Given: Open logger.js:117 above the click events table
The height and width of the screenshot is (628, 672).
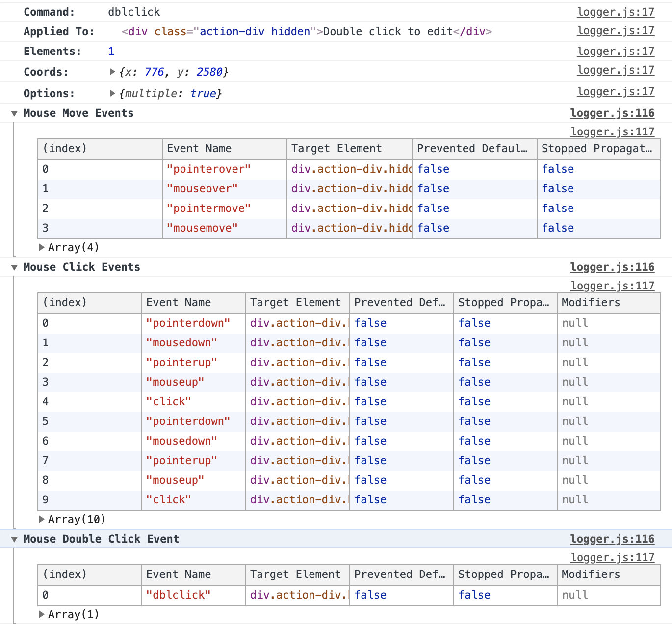Looking at the screenshot, I should click(x=613, y=286).
